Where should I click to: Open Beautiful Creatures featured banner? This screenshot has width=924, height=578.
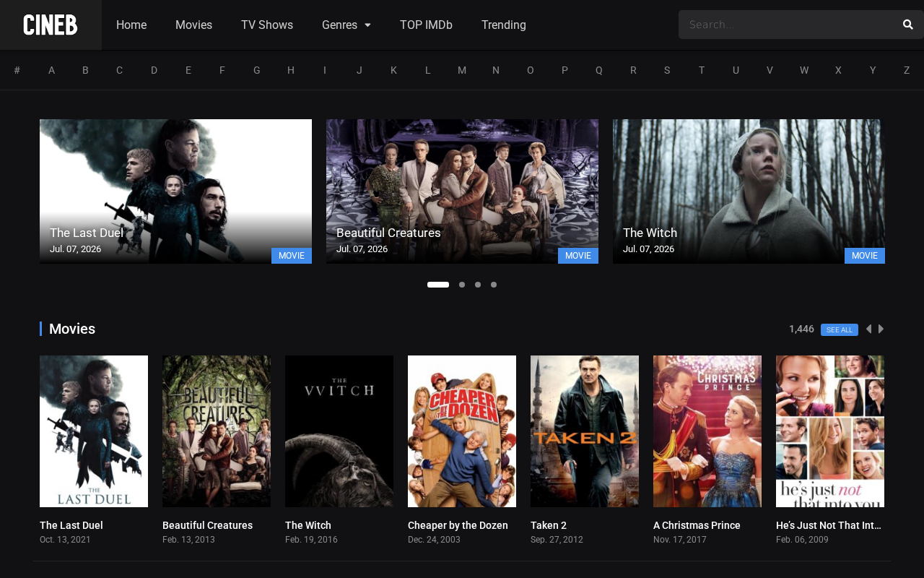[x=462, y=191]
